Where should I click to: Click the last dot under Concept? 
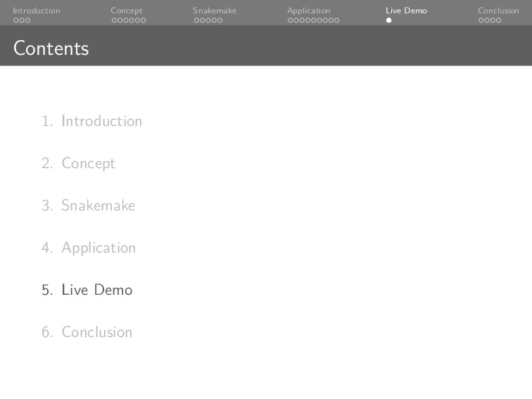coord(144,20)
